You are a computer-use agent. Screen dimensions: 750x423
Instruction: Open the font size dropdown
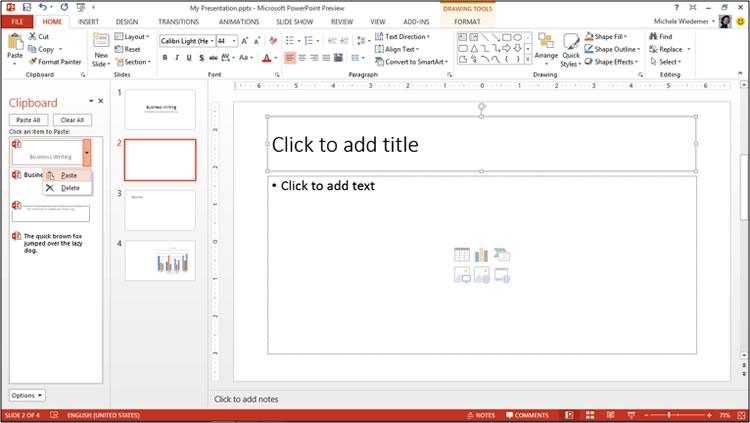click(x=234, y=41)
